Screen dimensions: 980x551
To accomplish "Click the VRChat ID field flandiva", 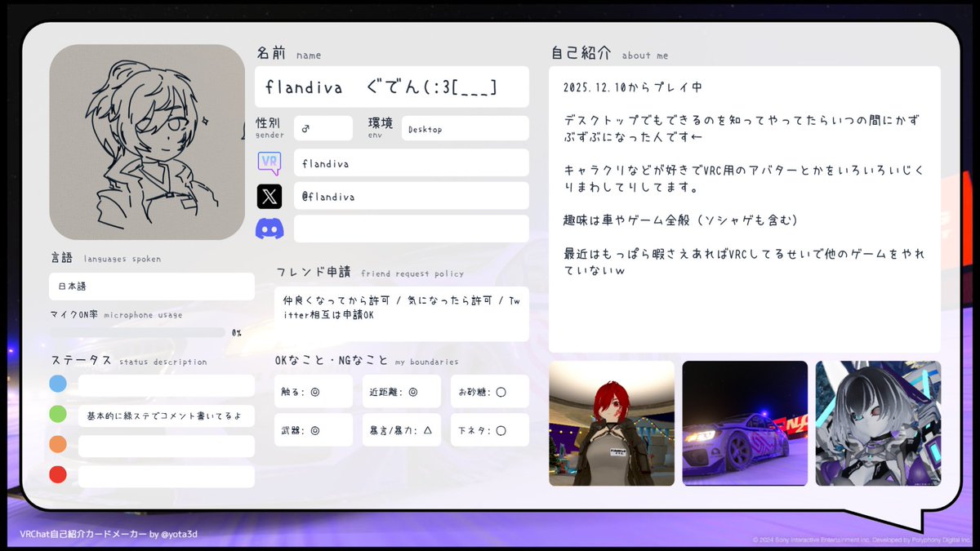I will click(412, 162).
